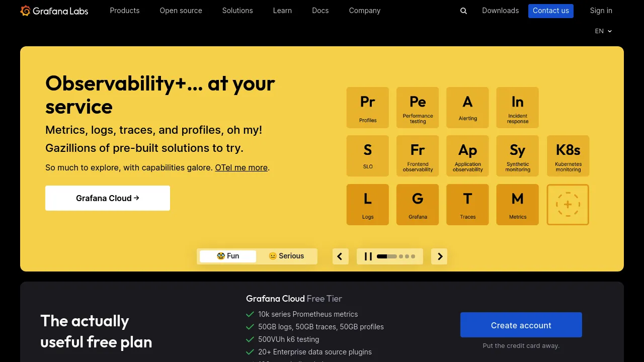Open the EN language dropdown
The height and width of the screenshot is (362, 644).
(603, 31)
